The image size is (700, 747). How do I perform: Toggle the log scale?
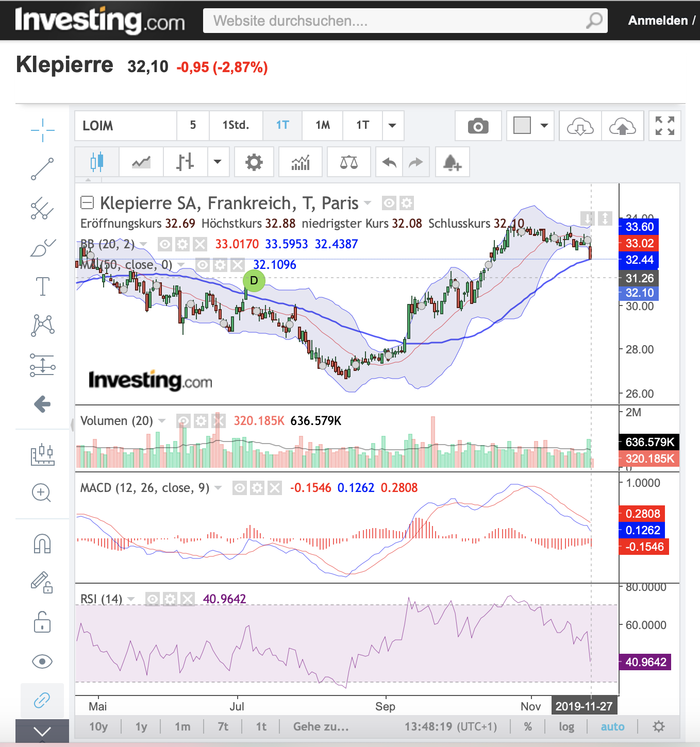pos(566,726)
